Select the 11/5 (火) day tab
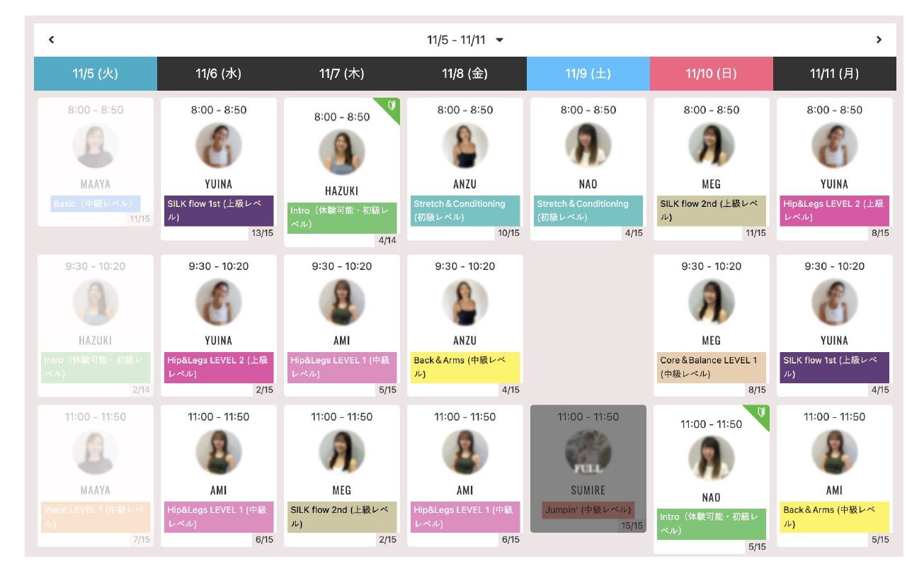 pos(96,74)
